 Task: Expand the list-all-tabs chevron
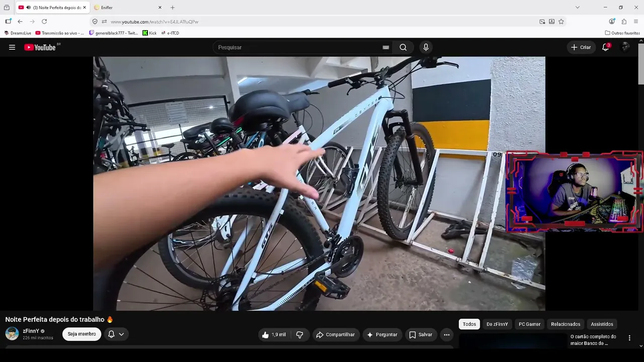[578, 8]
